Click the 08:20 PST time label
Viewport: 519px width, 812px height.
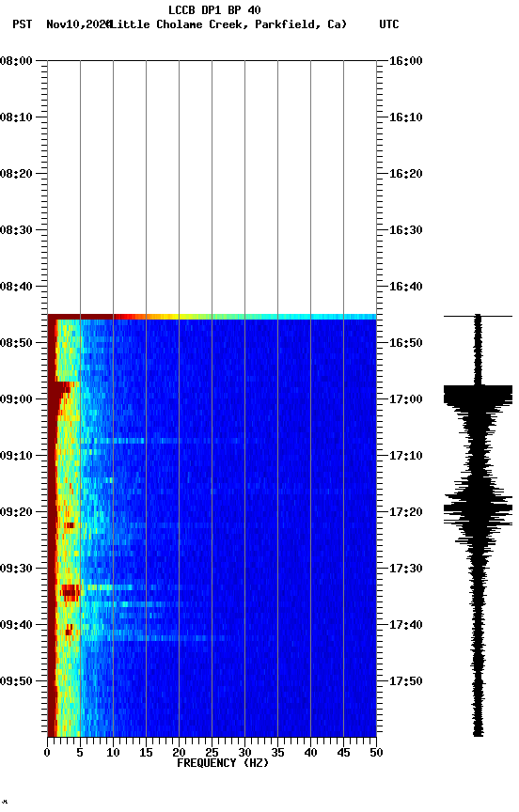(16, 174)
